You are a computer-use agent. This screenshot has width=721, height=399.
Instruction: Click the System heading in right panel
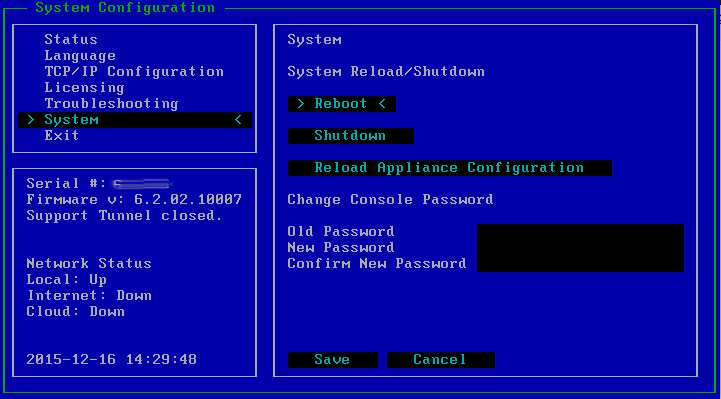point(314,40)
